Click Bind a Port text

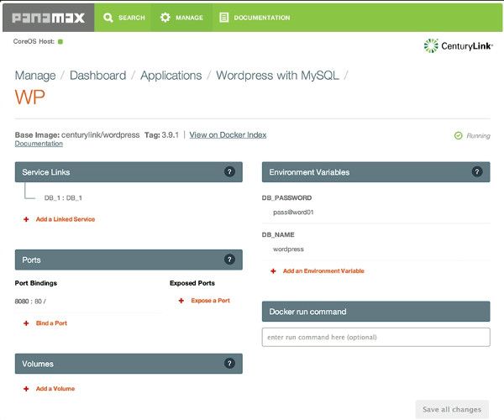(x=51, y=323)
